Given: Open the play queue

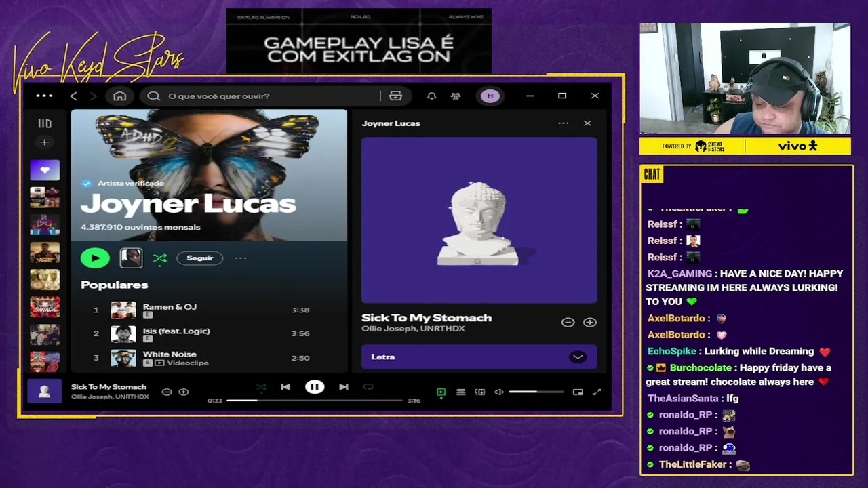Looking at the screenshot, I should pos(460,392).
